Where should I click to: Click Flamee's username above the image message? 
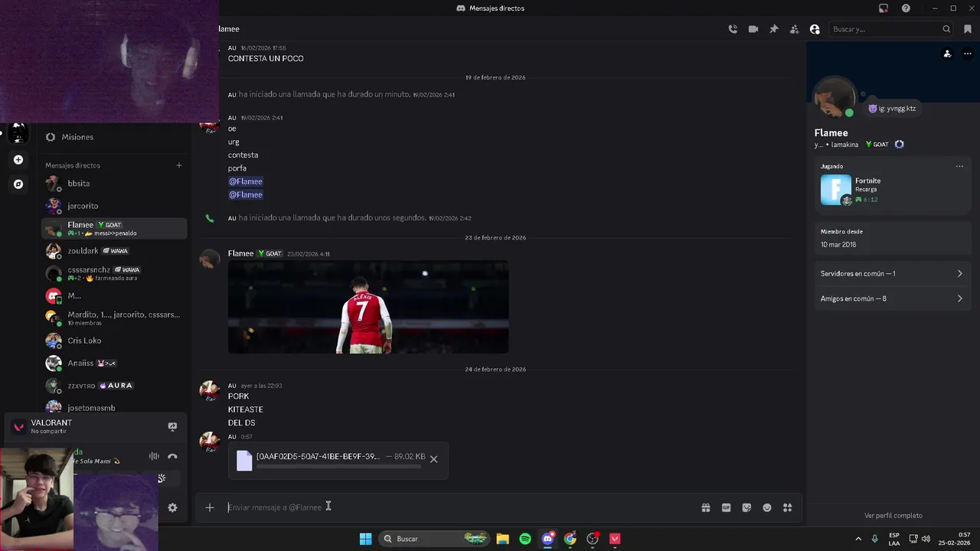click(x=240, y=253)
